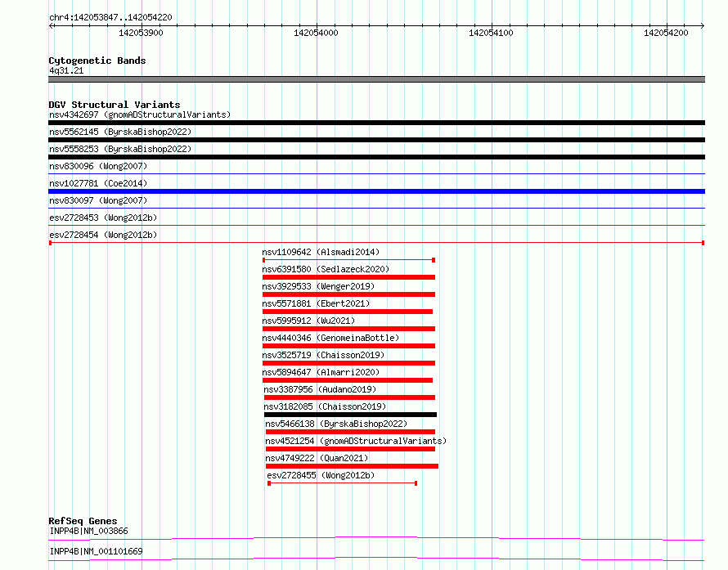
Task: Click the red bar under nsv4749222
Action: click(352, 466)
